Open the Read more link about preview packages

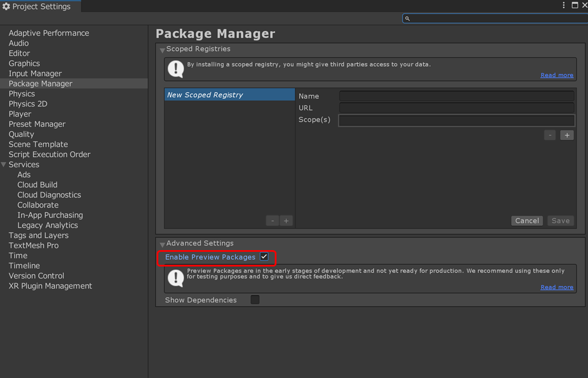pos(557,287)
